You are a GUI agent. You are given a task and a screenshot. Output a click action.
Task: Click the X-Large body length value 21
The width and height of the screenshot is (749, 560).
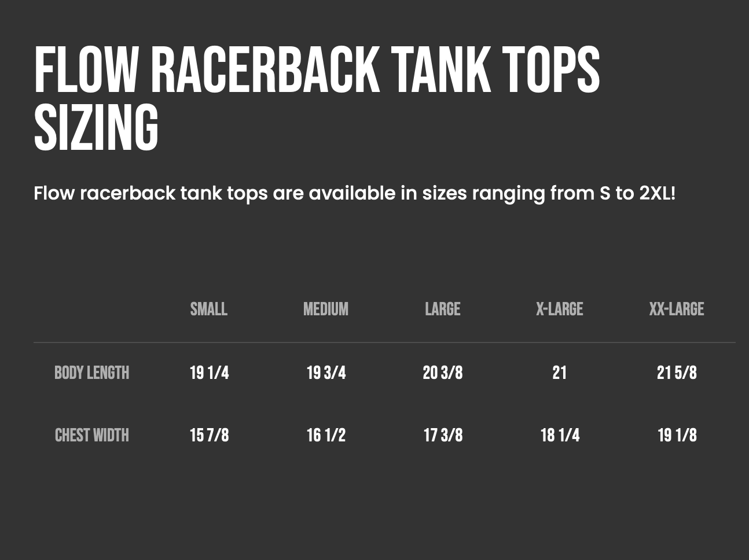click(x=559, y=373)
